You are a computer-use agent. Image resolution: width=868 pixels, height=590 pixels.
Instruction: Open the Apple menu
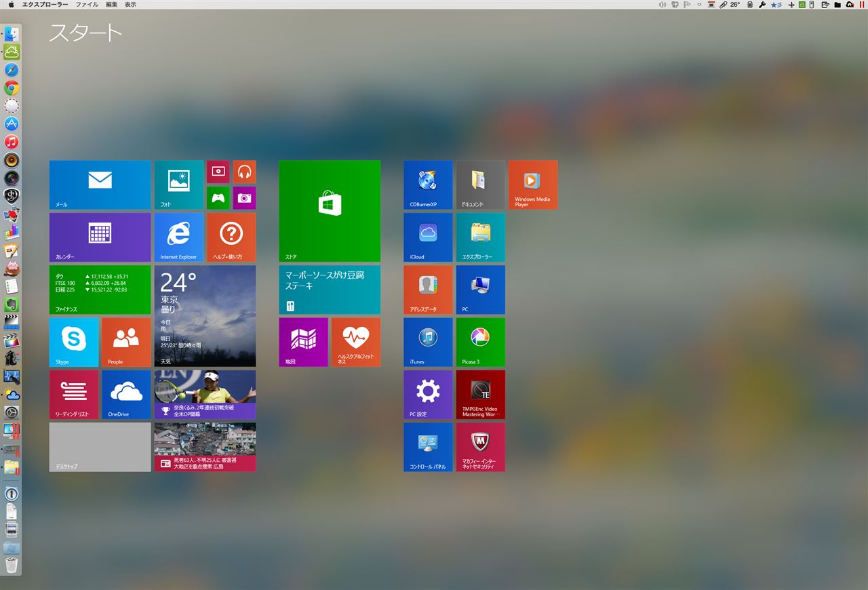[x=12, y=5]
